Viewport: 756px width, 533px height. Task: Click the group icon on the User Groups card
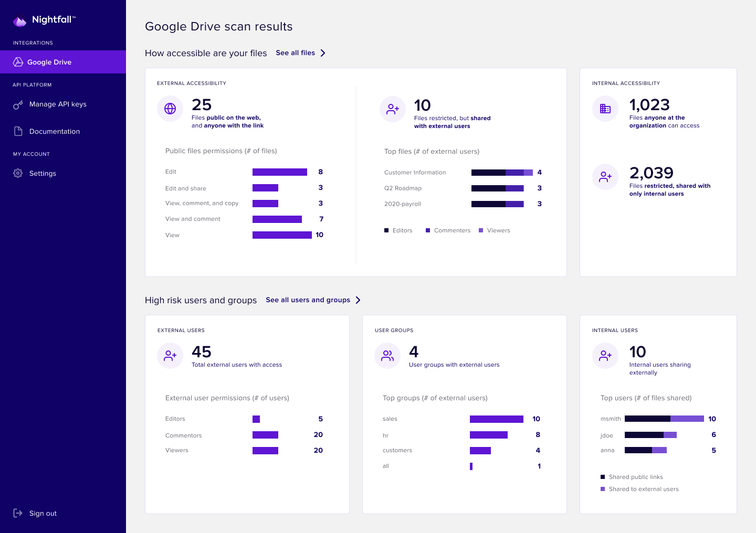pyautogui.click(x=387, y=355)
